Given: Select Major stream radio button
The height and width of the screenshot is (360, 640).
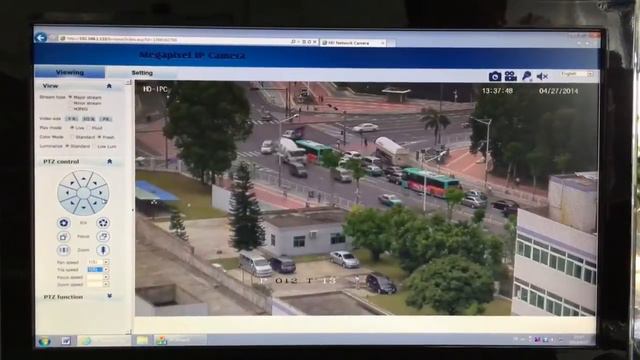Looking at the screenshot, I should 70,97.
